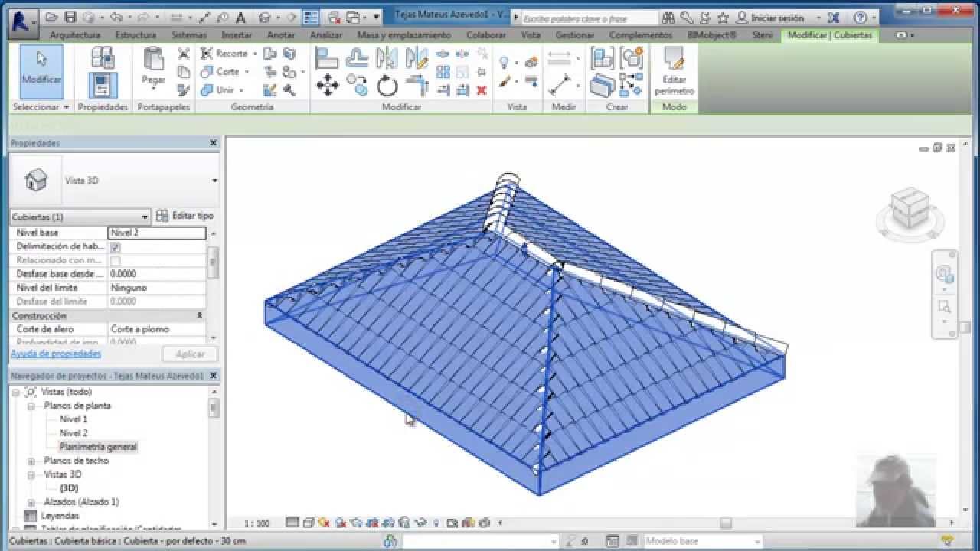Select Nivel 1 in project browser
980x551 pixels.
(x=73, y=419)
